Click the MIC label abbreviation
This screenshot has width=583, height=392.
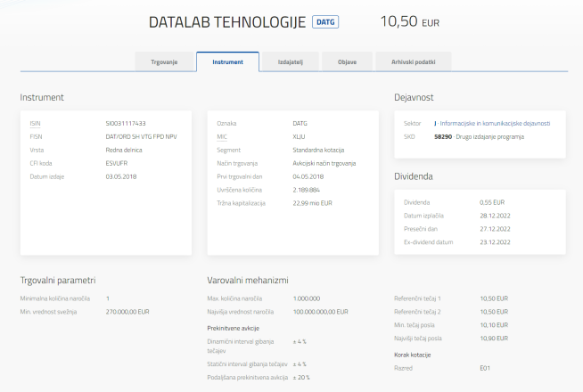tap(222, 136)
